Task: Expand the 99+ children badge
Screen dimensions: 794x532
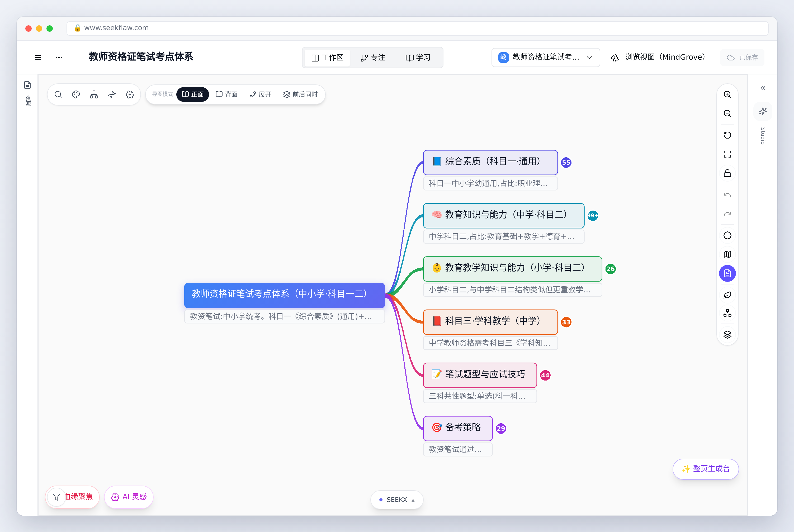Action: (593, 215)
